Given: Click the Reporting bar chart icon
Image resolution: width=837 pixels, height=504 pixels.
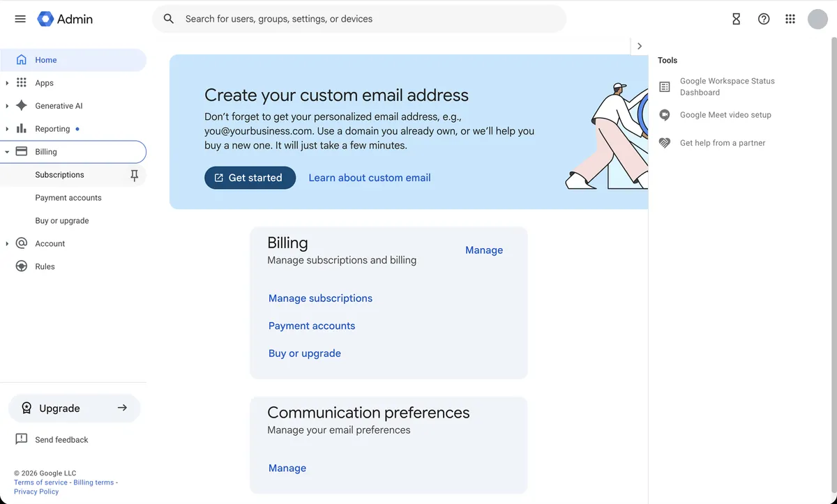Looking at the screenshot, I should 22,129.
